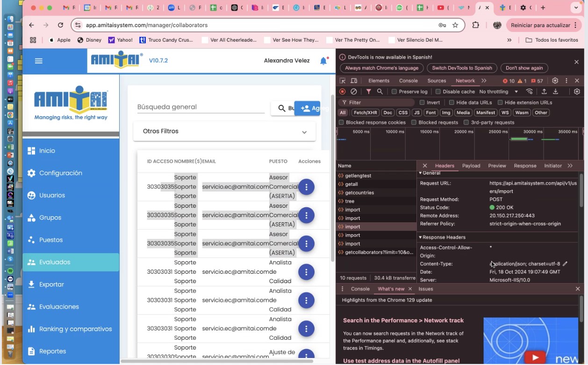This screenshot has height=365, width=588.
Task: Click the network search magnifier icon
Action: click(380, 92)
